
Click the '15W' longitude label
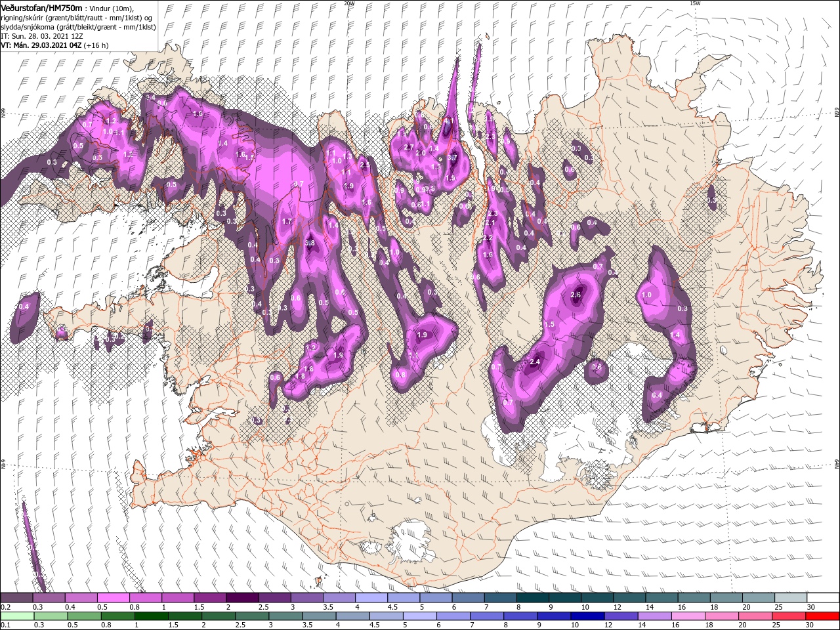coord(695,3)
